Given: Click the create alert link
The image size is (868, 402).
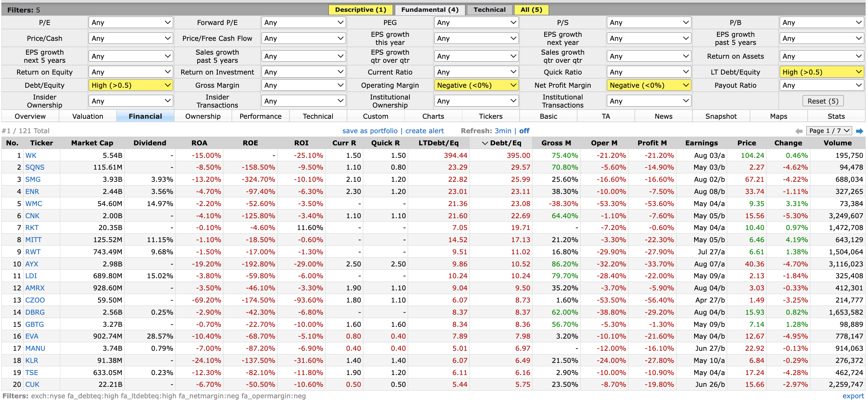Looking at the screenshot, I should coord(424,131).
